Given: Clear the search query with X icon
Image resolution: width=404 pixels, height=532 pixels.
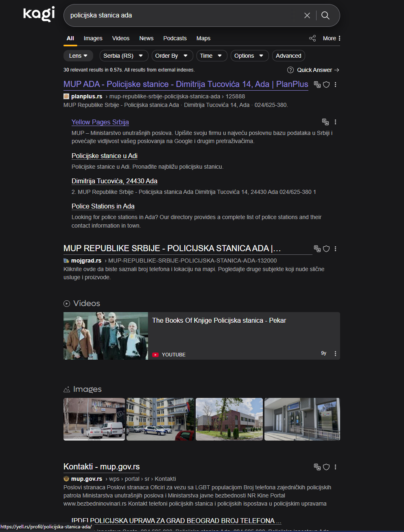Looking at the screenshot, I should (307, 15).
